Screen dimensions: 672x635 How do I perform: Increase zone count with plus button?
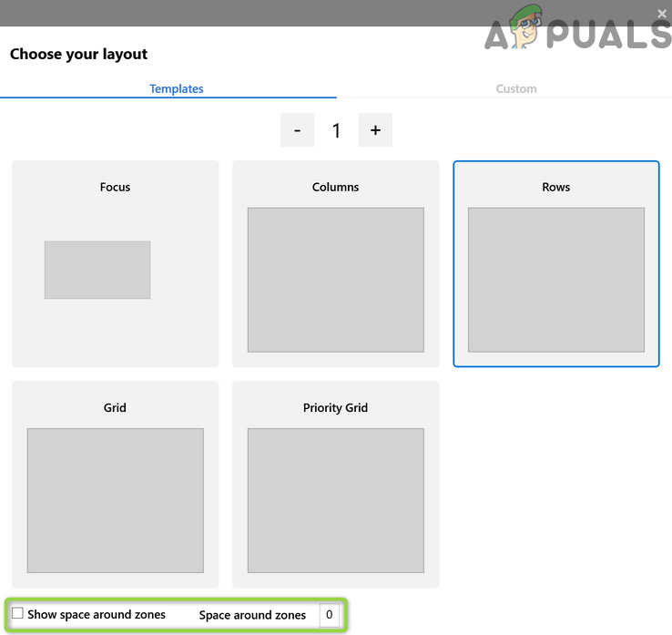[375, 130]
